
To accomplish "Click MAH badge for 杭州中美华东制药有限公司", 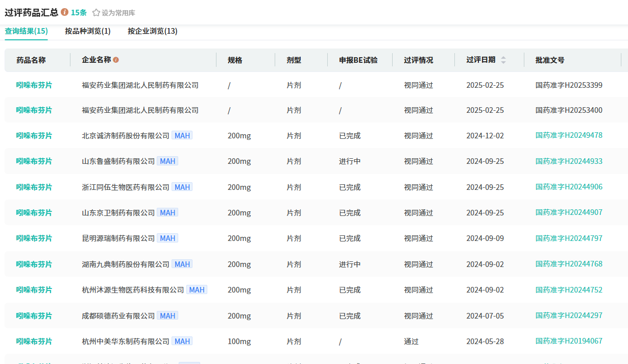I will pos(182,342).
